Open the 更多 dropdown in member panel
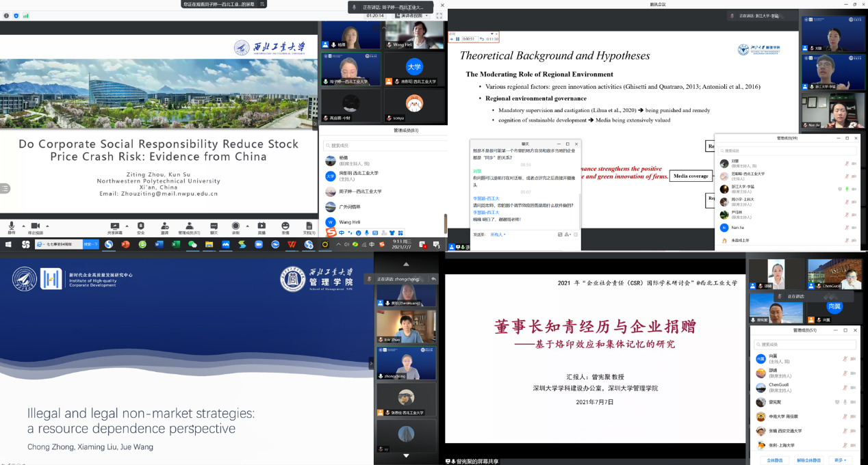The height and width of the screenshot is (465, 868). 841,460
